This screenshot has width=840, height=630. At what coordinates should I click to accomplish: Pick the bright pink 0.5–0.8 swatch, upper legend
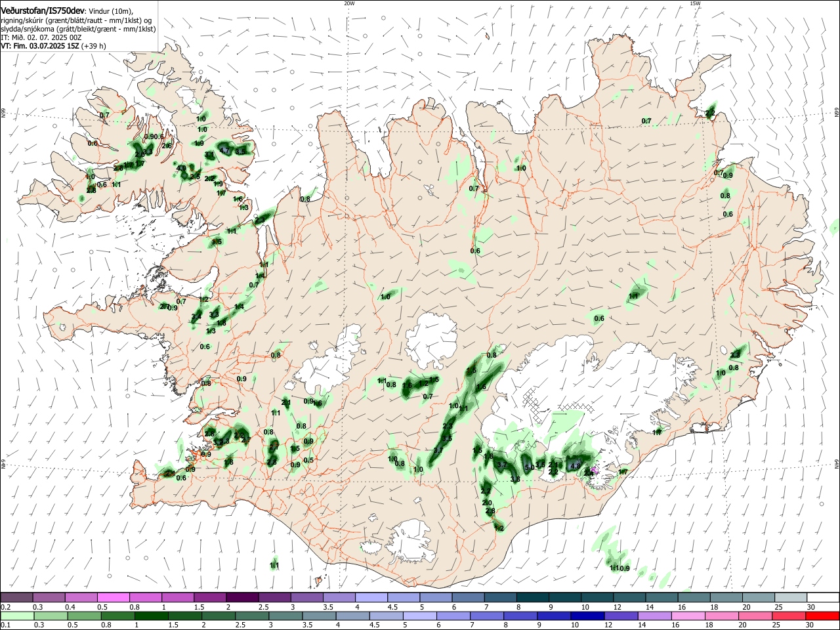click(112, 598)
